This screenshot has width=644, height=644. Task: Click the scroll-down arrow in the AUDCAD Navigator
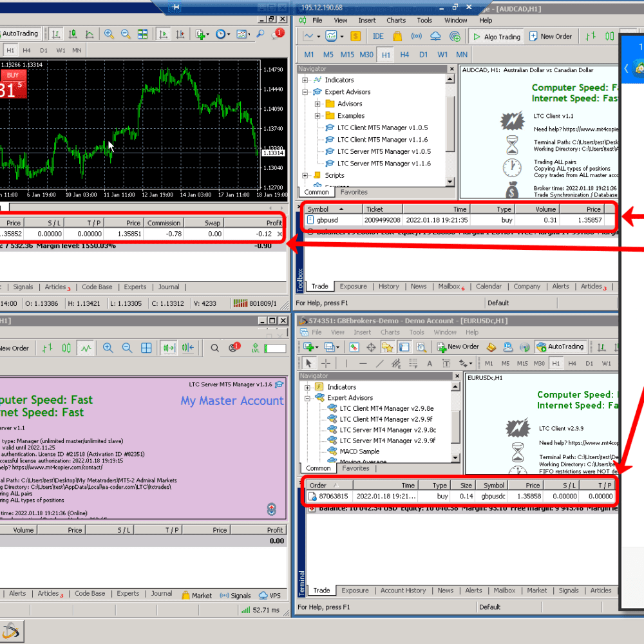point(450,182)
